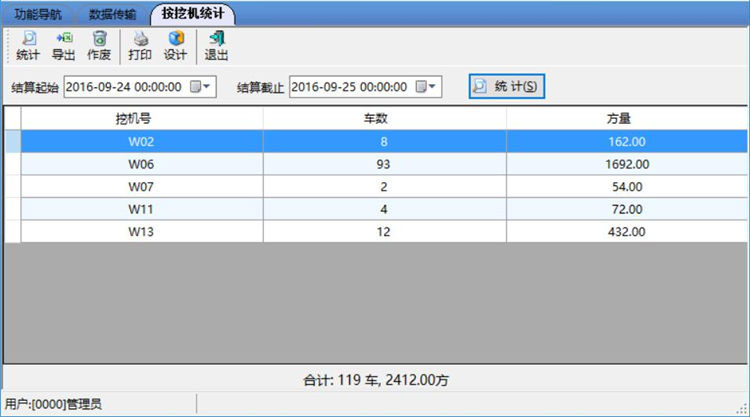The image size is (750, 417).
Task: Switch to the 数据传输 tab
Action: pos(112,14)
